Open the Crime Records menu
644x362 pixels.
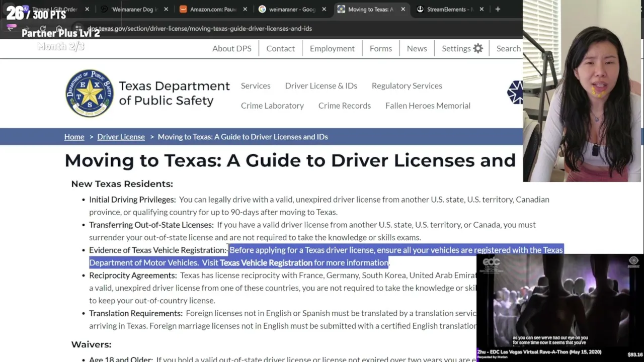[x=345, y=106]
